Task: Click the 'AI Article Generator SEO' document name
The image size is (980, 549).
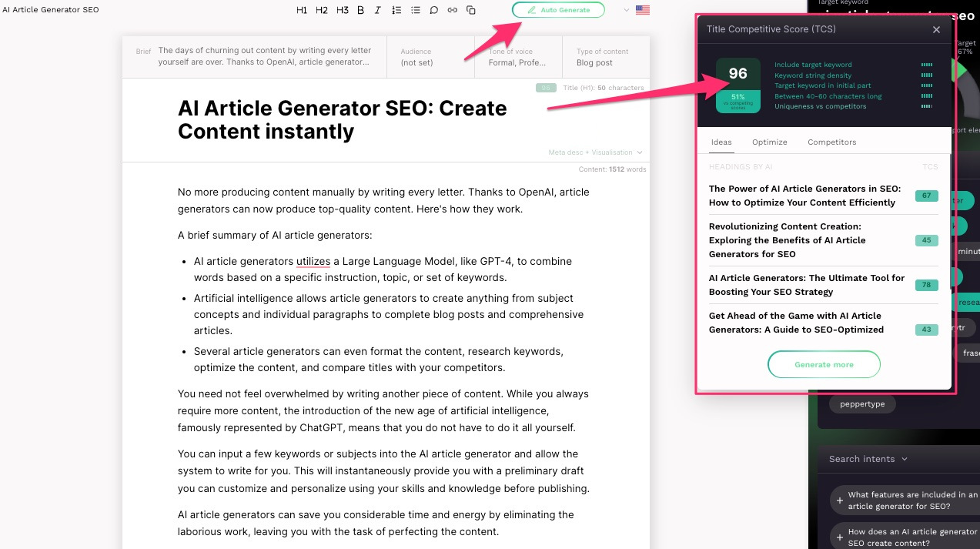Action: (51, 10)
